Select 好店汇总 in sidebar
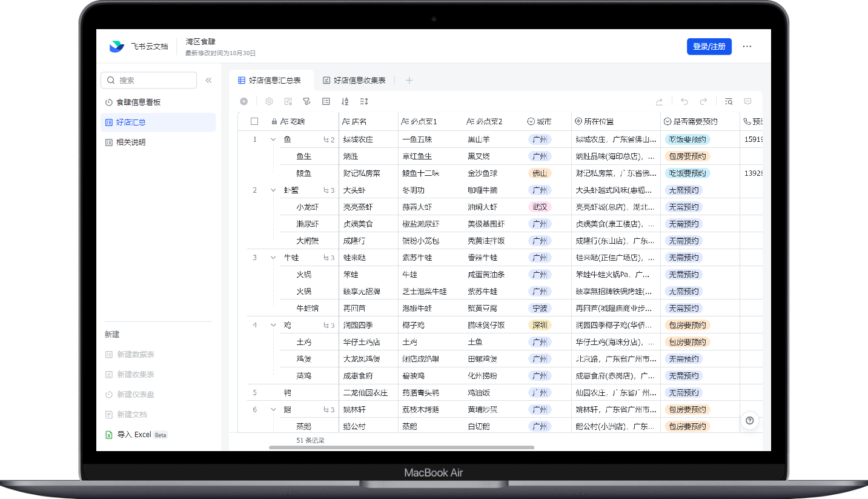 (157, 122)
